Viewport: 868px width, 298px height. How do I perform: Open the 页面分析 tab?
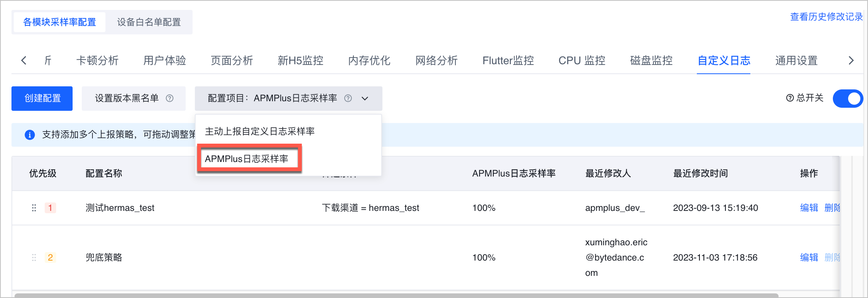(232, 60)
